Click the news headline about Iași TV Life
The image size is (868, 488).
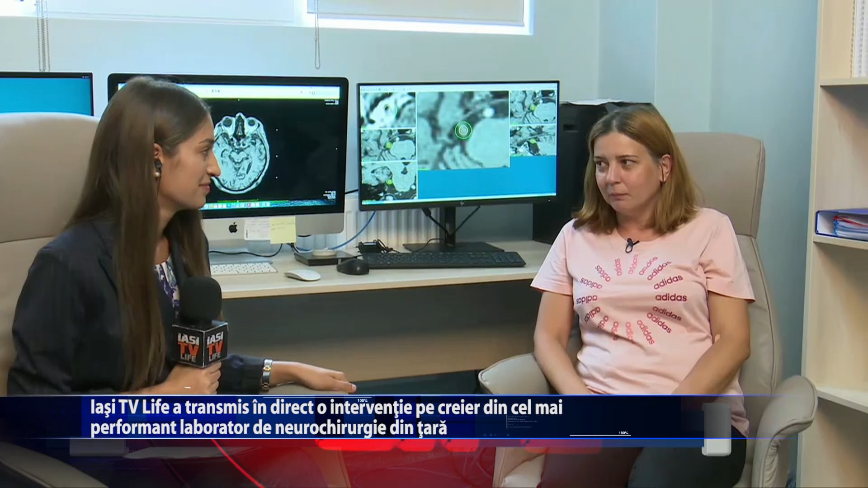(326, 408)
